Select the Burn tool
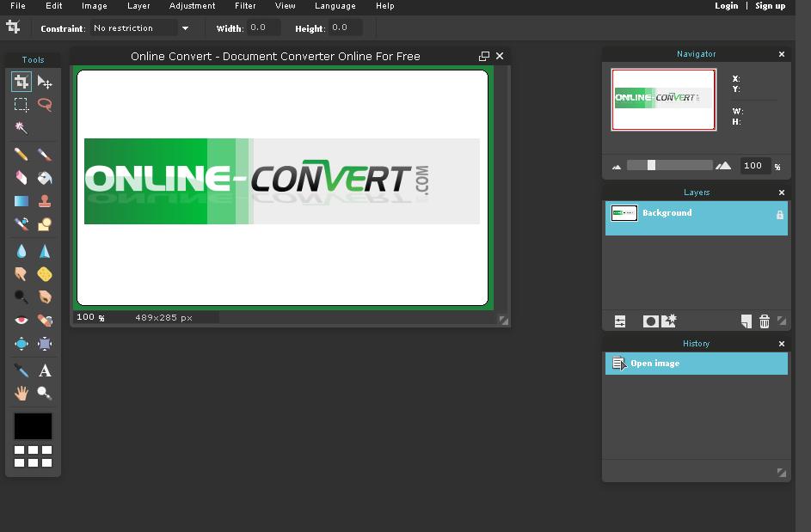 click(45, 297)
